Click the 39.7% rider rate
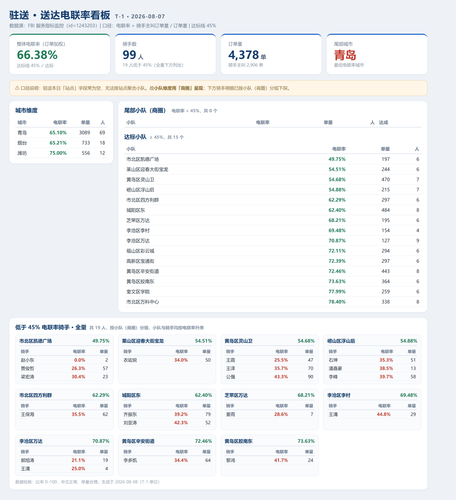 click(386, 377)
